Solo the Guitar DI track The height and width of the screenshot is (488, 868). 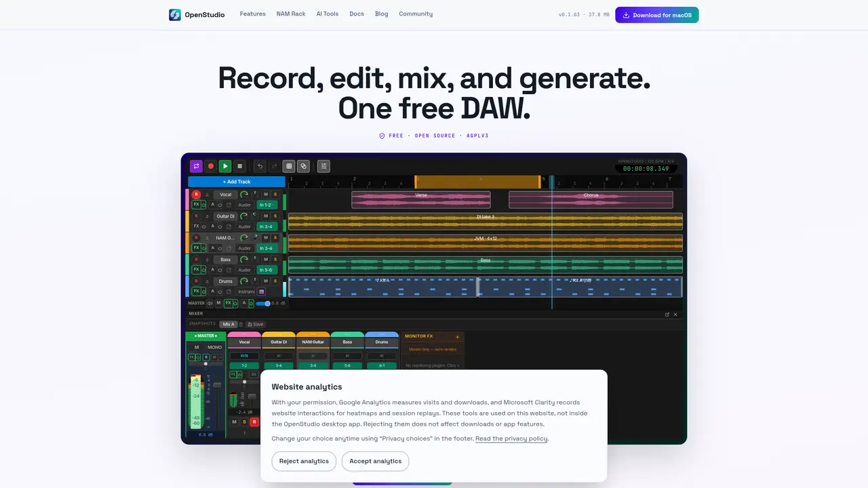click(275, 216)
